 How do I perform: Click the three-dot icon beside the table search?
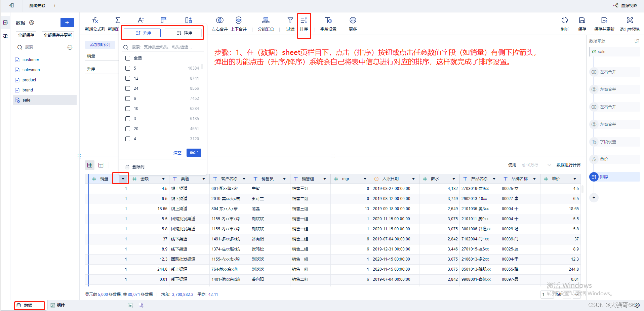[x=70, y=47]
